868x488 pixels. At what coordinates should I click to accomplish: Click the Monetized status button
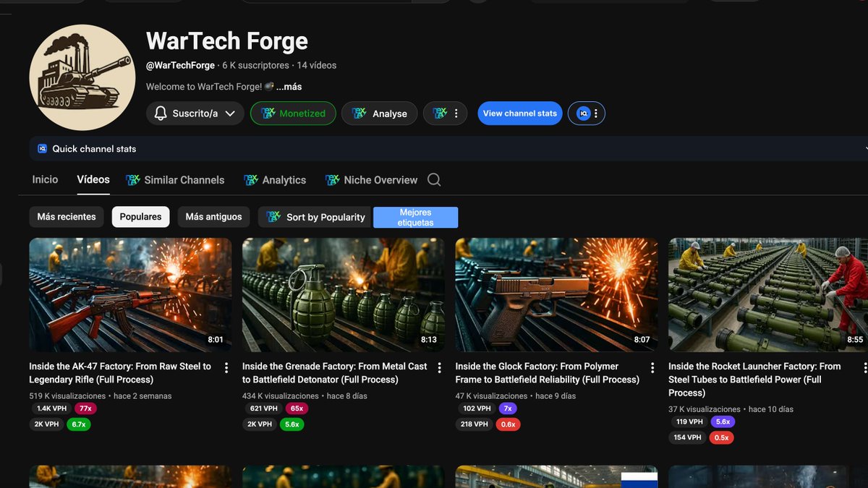pos(293,114)
